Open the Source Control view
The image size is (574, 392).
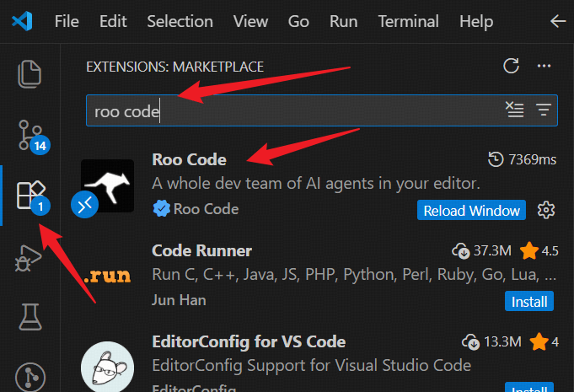30,135
